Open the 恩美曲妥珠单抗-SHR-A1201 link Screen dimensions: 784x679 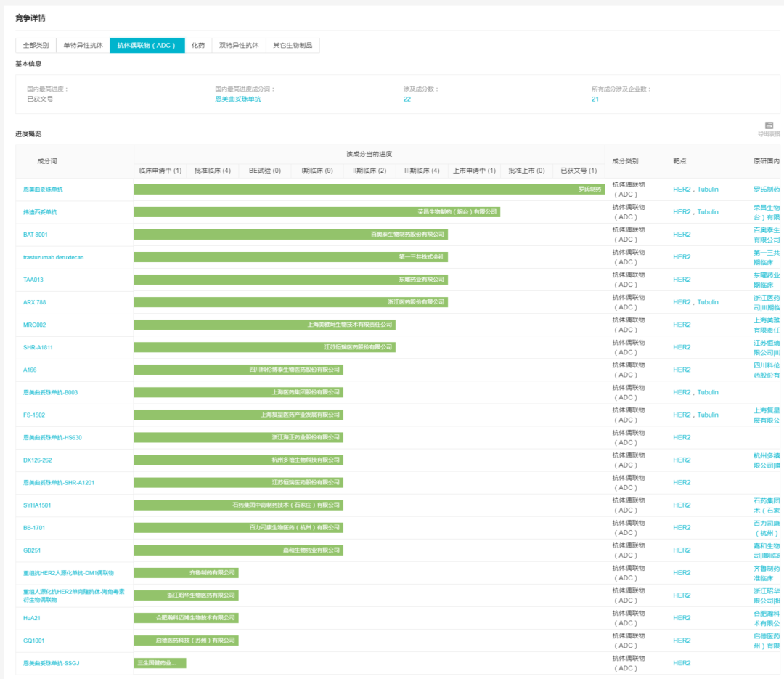pos(59,483)
